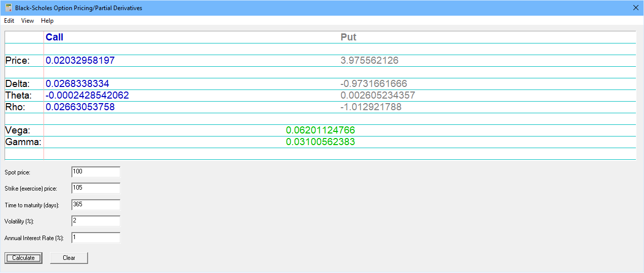Click the green Gamma value
Screen dimensions: 644x273
pos(320,142)
